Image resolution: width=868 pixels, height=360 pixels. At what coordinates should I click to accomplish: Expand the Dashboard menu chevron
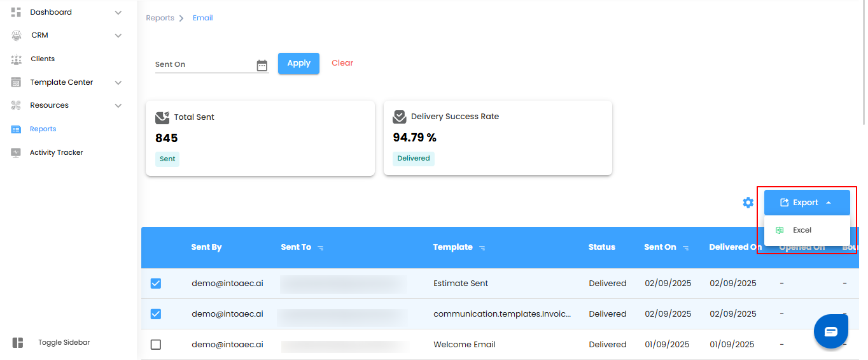click(118, 13)
